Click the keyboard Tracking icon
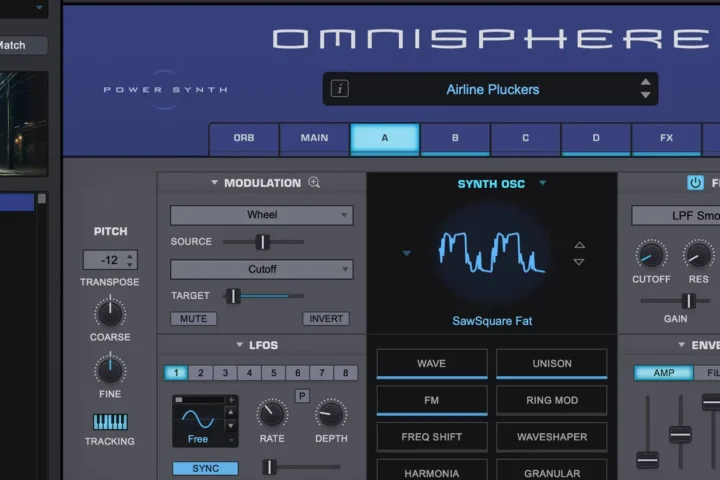Screen dimensions: 720x480 [110, 422]
